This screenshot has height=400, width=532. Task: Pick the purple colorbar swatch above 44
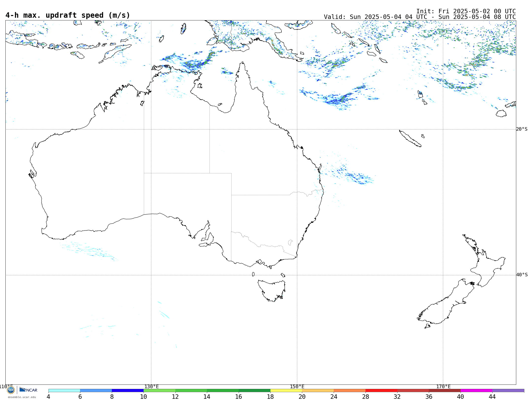click(x=508, y=391)
